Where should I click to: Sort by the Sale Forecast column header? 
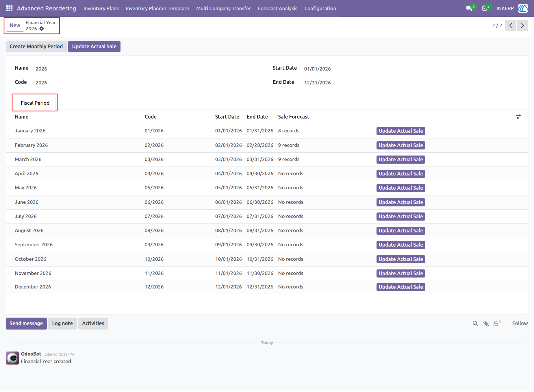[x=294, y=117]
